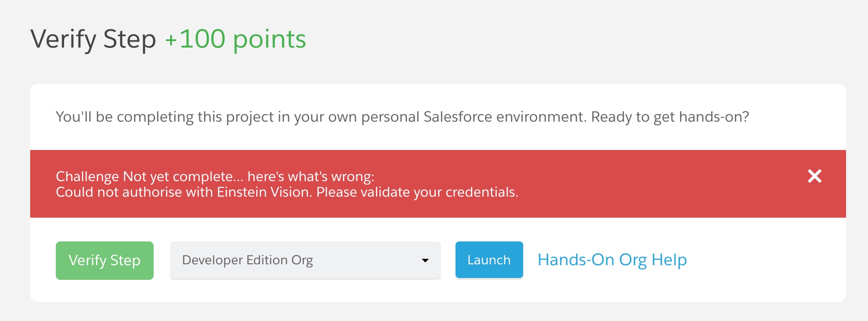Dismiss the red error banner
The image size is (868, 321).
pyautogui.click(x=814, y=176)
